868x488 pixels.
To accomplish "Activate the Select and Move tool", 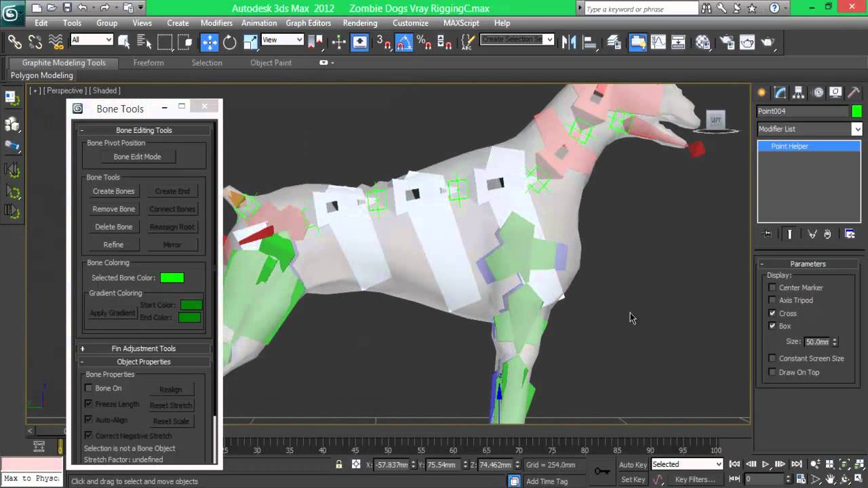I will pos(210,42).
